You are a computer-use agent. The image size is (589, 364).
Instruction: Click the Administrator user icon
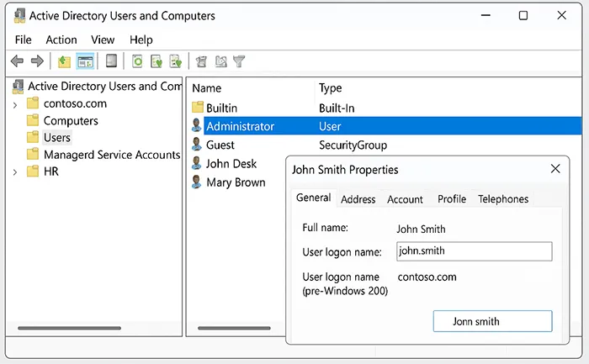click(197, 126)
